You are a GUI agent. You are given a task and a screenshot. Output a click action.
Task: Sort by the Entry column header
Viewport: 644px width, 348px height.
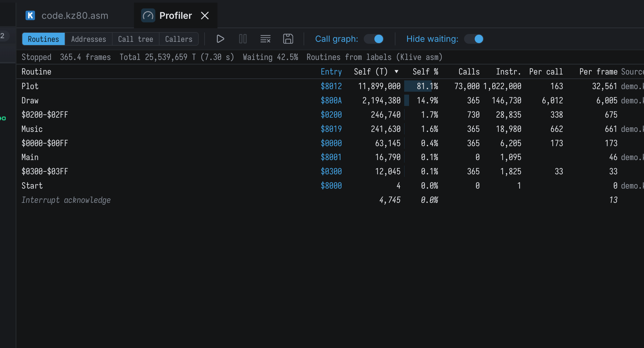pos(331,72)
